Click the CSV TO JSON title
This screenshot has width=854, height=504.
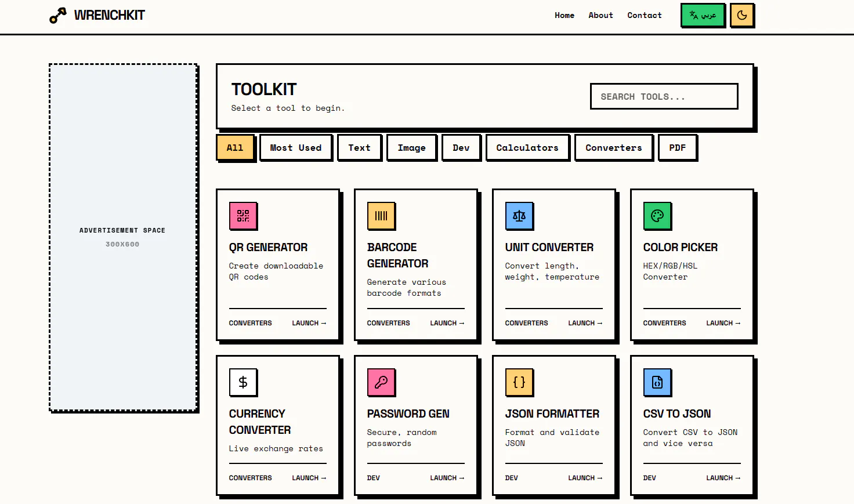pyautogui.click(x=677, y=414)
